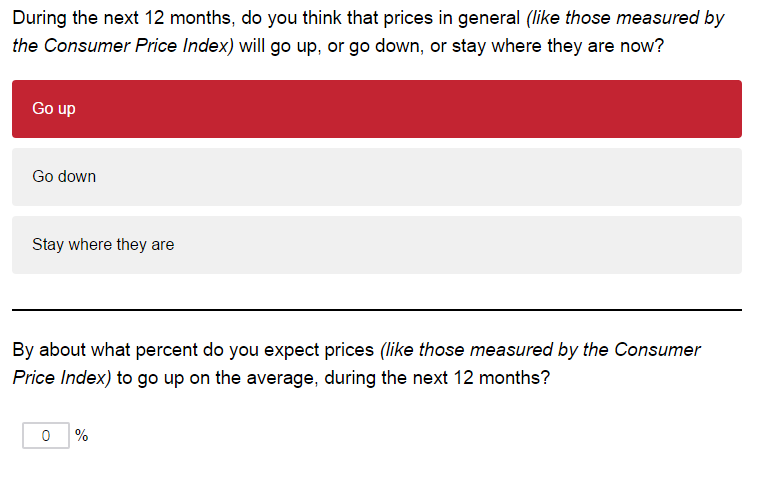Click italic "the Consumer Price Index)" in first question

tap(123, 46)
